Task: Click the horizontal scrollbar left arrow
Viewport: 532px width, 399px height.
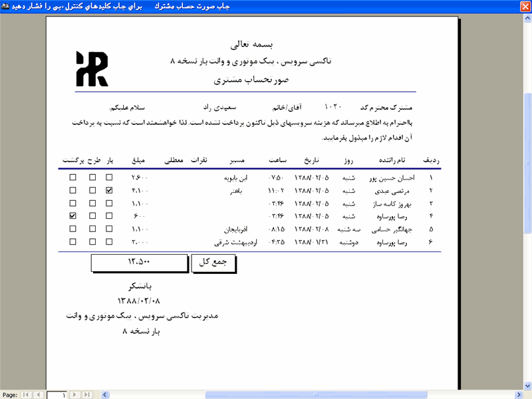Action: 105,394
